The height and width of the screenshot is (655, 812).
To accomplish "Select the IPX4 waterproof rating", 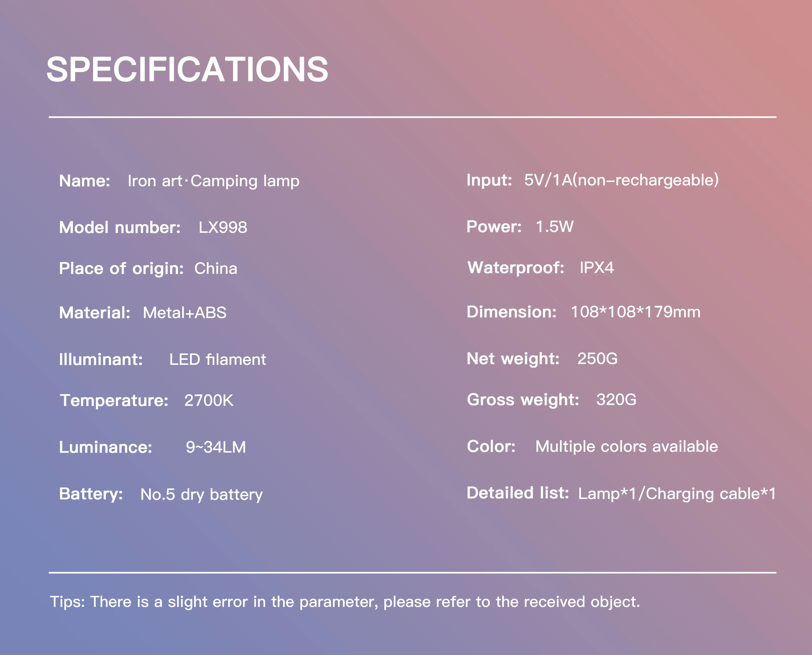I will [596, 268].
